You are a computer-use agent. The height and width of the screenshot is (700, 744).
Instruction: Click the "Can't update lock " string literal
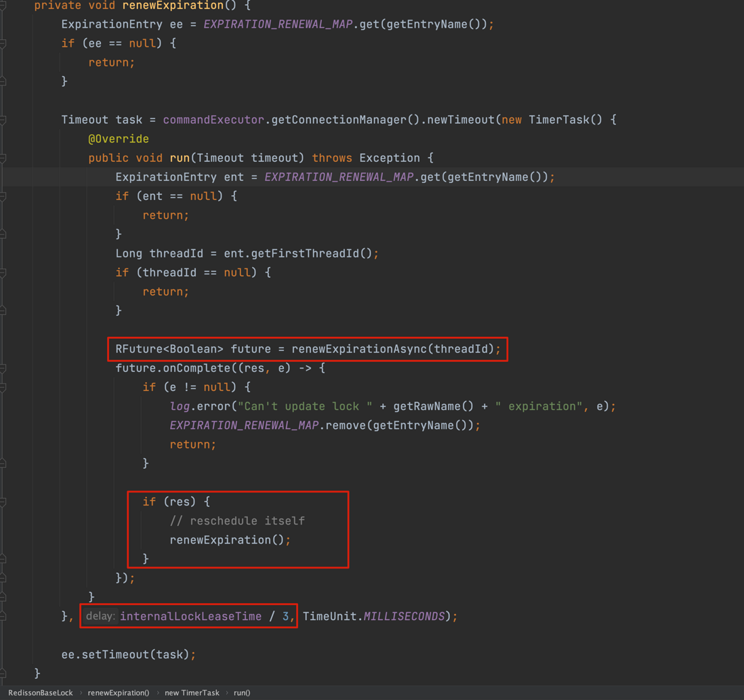(305, 406)
